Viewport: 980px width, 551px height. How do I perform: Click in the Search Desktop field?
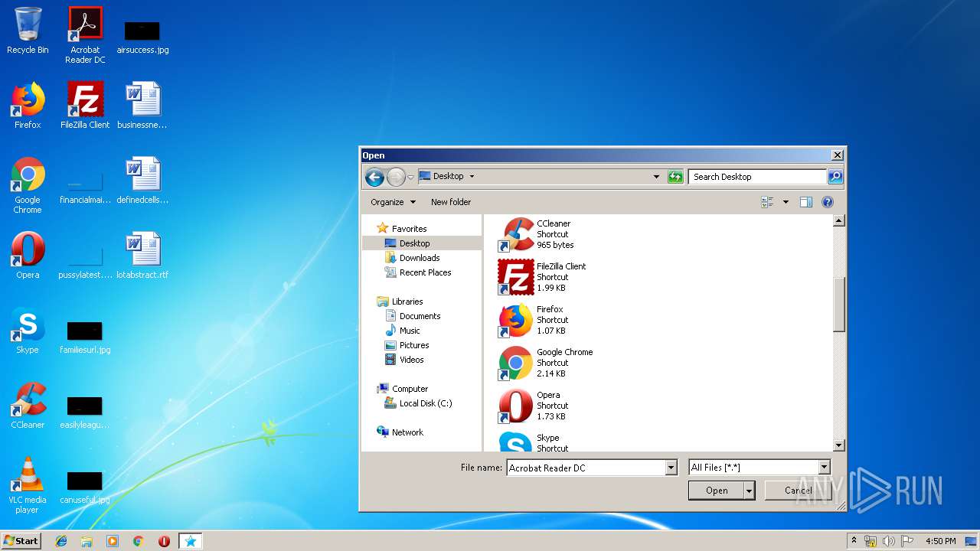(x=757, y=177)
